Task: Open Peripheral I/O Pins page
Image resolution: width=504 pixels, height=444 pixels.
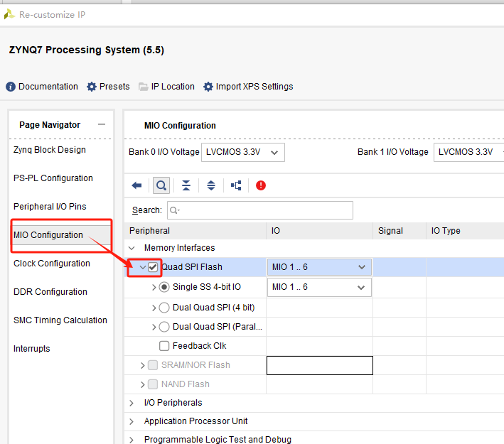Action: tap(50, 206)
